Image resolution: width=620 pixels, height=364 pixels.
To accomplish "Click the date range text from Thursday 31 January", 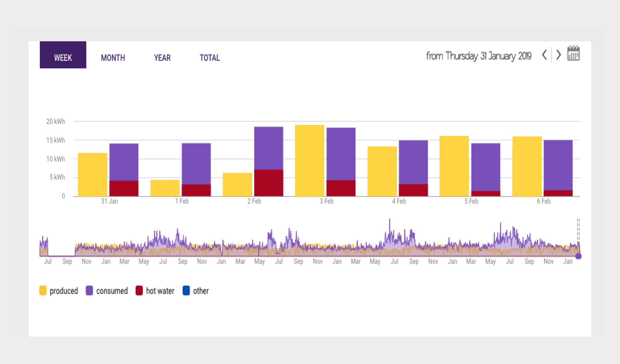I will click(x=478, y=56).
